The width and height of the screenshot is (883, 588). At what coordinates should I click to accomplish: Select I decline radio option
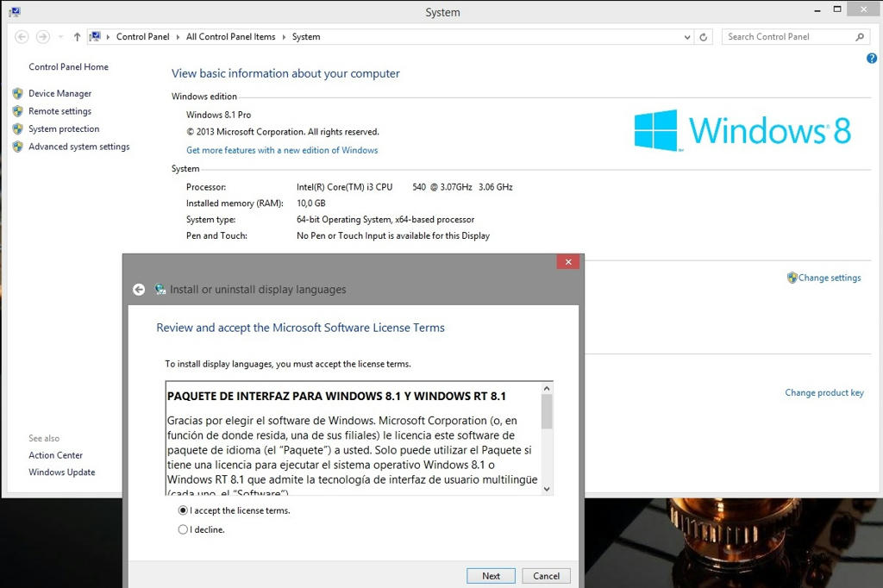coord(202,529)
